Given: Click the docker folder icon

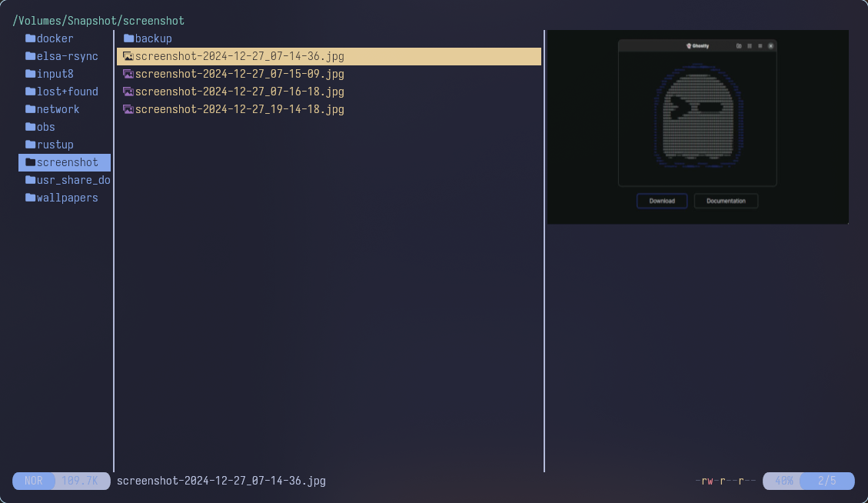Looking at the screenshot, I should point(31,38).
